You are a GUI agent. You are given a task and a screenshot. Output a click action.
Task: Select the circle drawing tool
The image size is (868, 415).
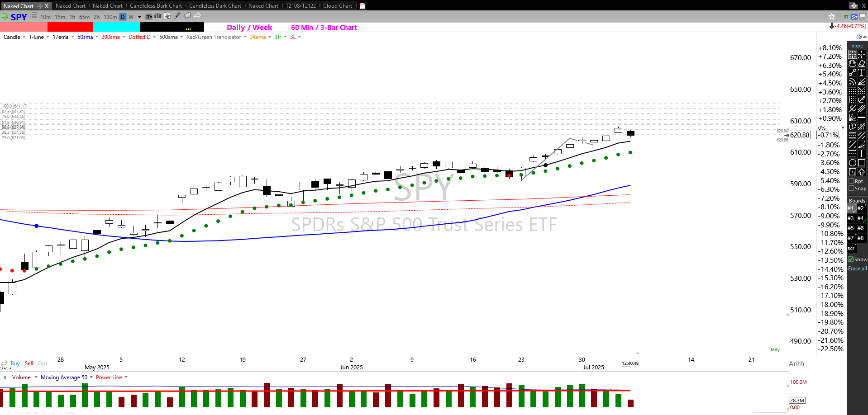(x=853, y=163)
